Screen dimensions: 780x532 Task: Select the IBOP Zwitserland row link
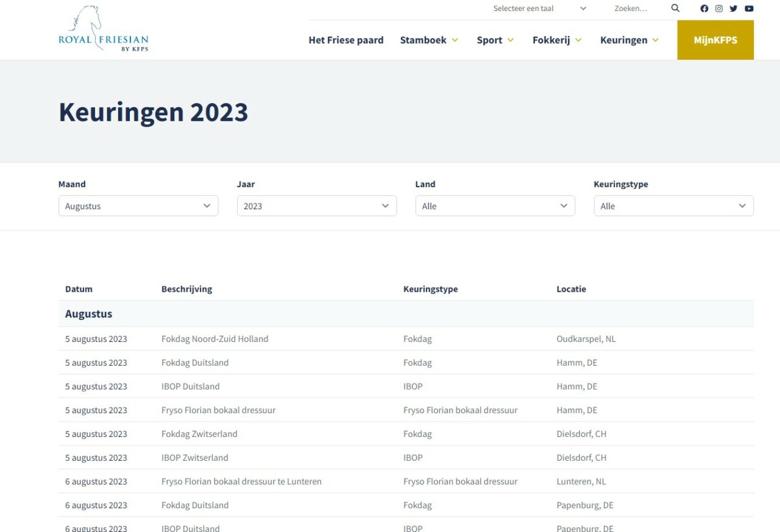[195, 457]
